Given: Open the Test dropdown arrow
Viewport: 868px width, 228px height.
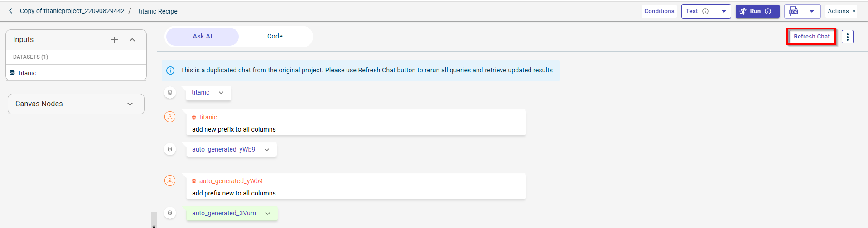Looking at the screenshot, I should (x=724, y=11).
